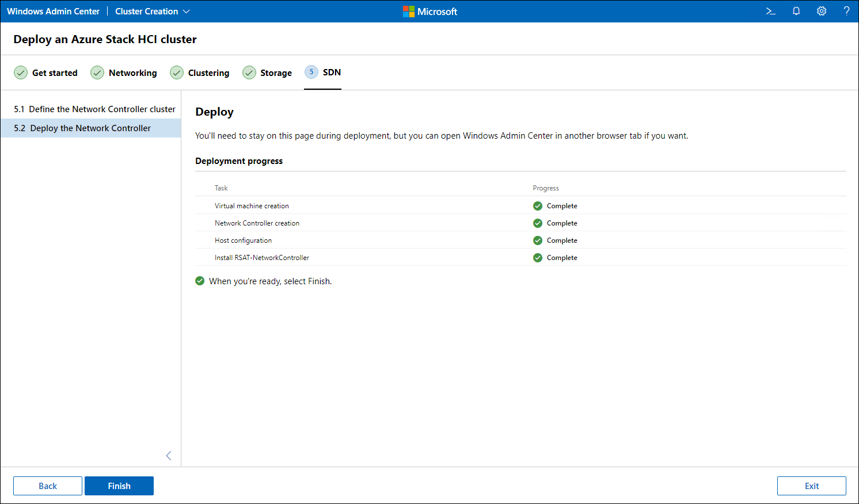
Task: Open step 5.2 Deploy the Network Controller
Action: tap(91, 128)
